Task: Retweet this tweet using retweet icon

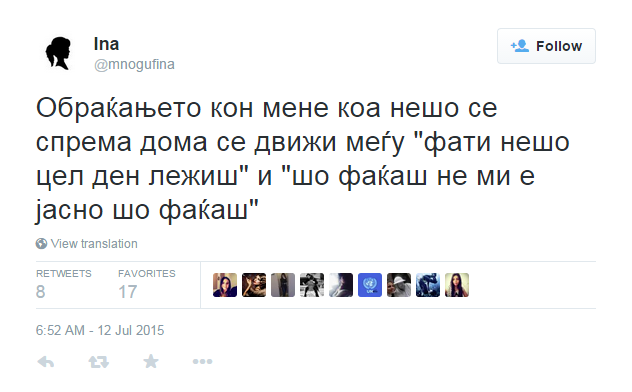Action: (x=99, y=362)
